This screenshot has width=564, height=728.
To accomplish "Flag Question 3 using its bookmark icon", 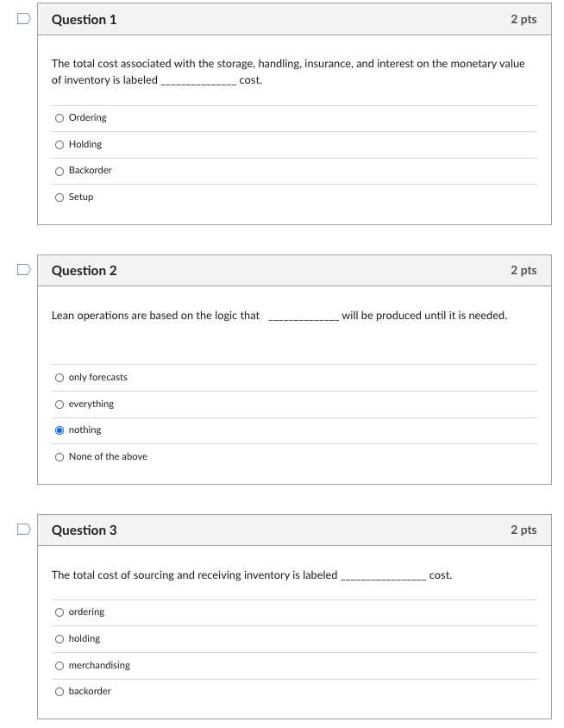I will click(x=22, y=530).
